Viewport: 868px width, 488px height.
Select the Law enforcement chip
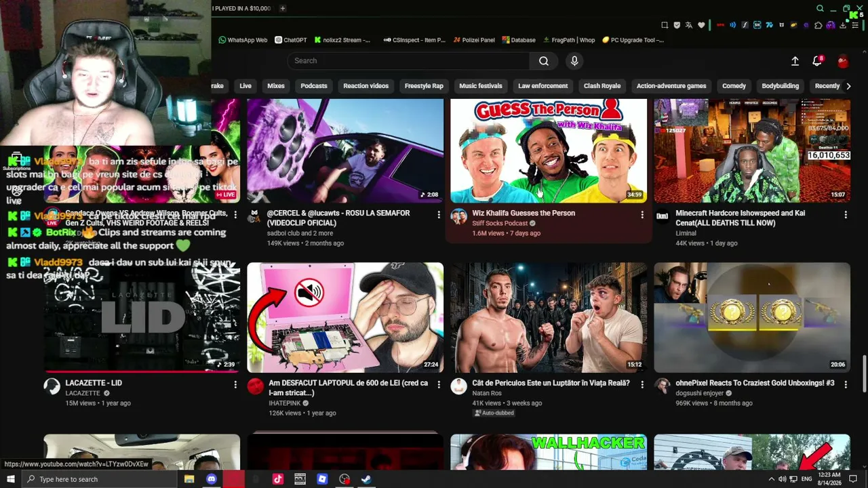[543, 86]
